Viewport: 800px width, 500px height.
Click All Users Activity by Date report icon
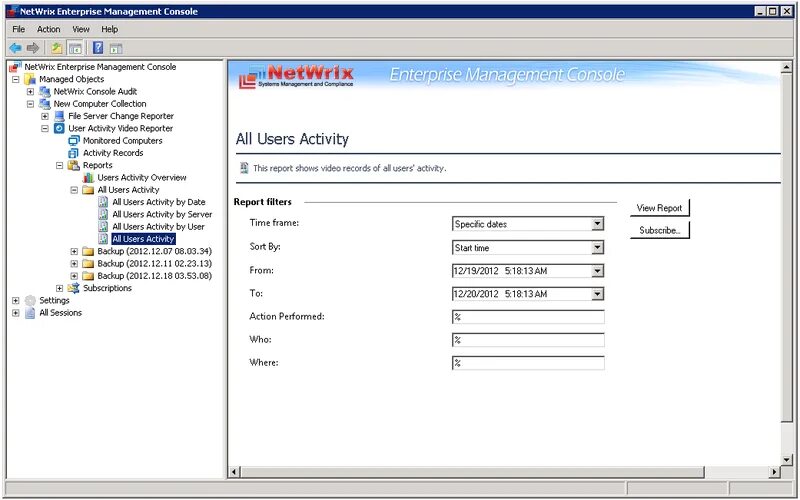(103, 202)
